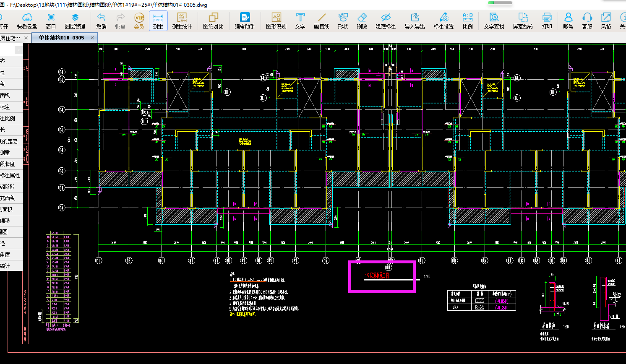Redo with the 恢复 arrow icon
Viewport: 626px width, 364px height.
click(120, 21)
